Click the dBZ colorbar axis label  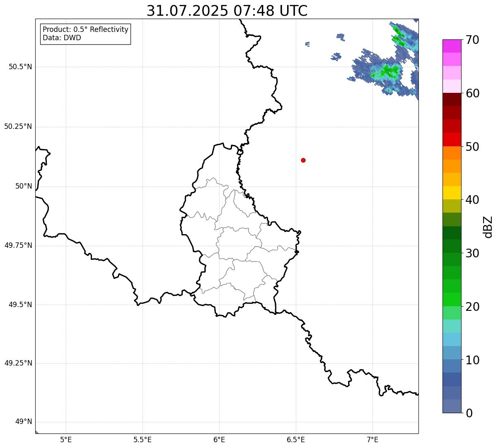(x=488, y=227)
